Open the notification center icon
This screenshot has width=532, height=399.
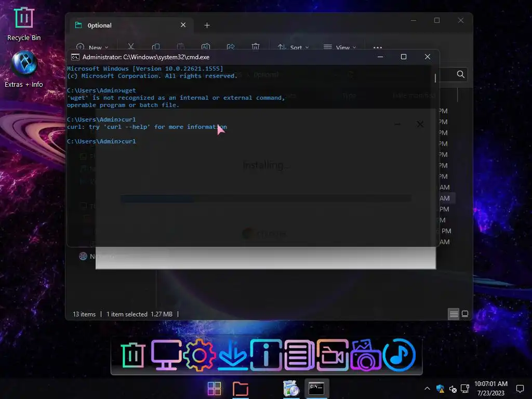520,389
